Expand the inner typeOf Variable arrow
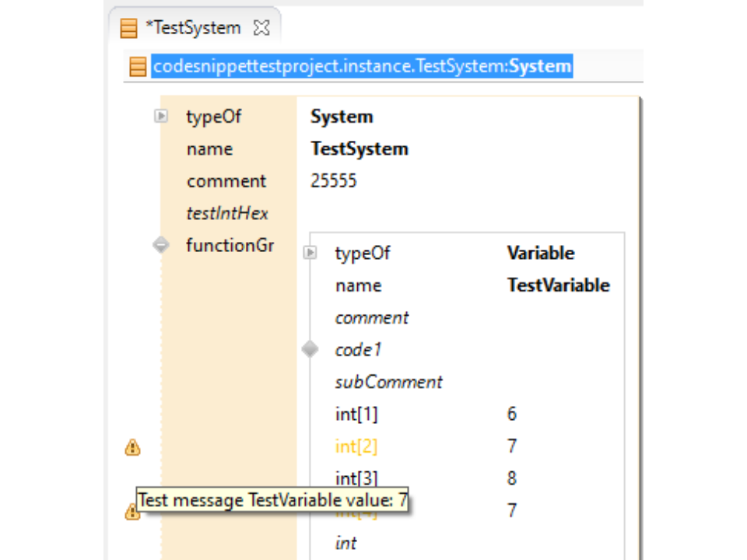This screenshot has height=560, width=747. pyautogui.click(x=310, y=253)
